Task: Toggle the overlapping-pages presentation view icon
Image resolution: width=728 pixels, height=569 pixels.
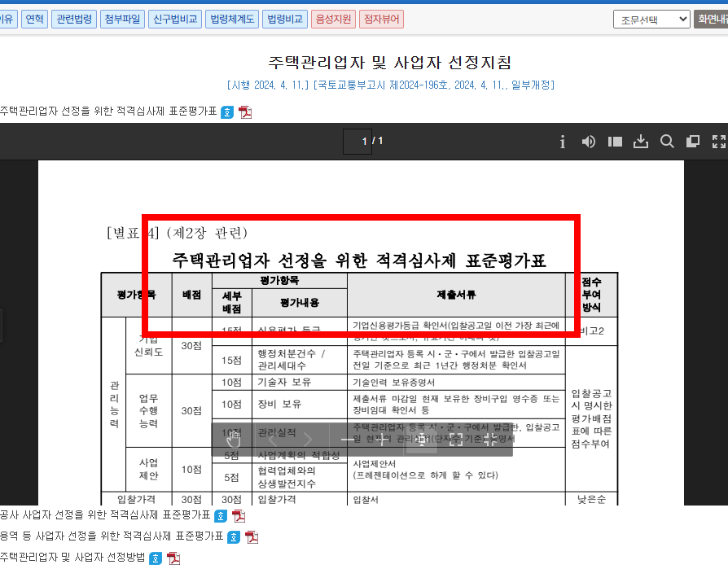Action: pos(693,141)
